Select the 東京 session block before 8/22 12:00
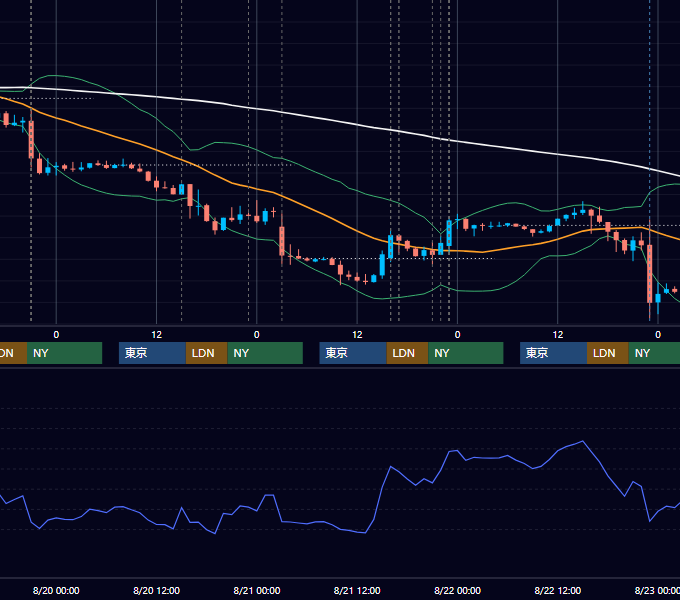The width and height of the screenshot is (680, 600). tap(553, 353)
